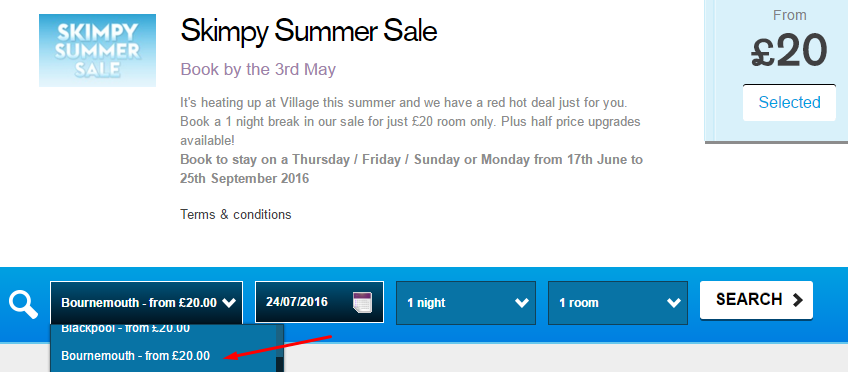Expand the 1 room quantity dropdown
The width and height of the screenshot is (848, 372).
pyautogui.click(x=618, y=303)
